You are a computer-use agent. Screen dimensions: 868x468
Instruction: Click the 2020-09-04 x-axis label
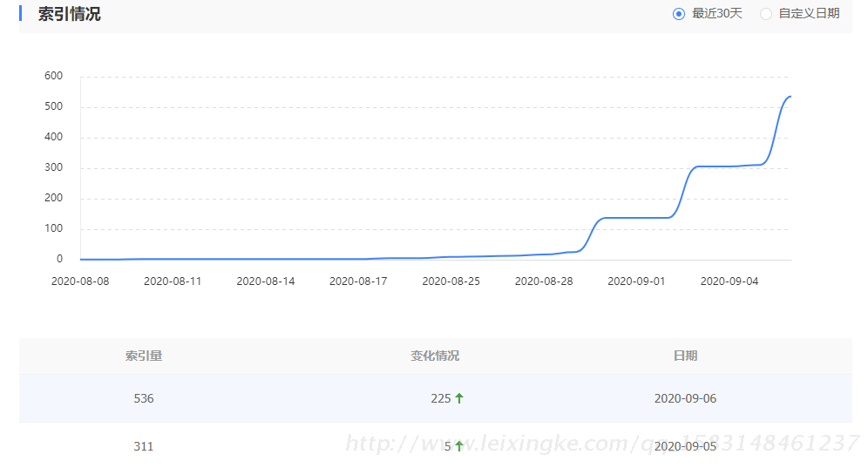click(729, 281)
